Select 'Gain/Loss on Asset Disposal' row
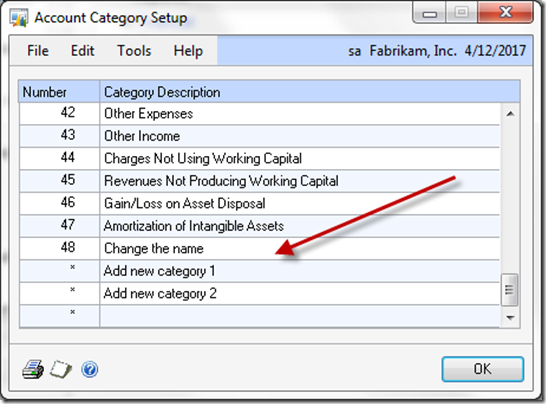546x404 pixels. pyautogui.click(x=259, y=204)
